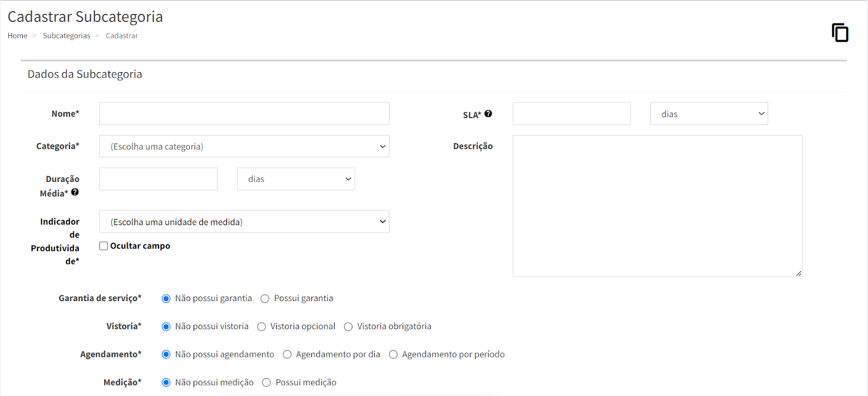The height and width of the screenshot is (396, 868).
Task: Open the Categoria dropdown
Action: tap(244, 146)
